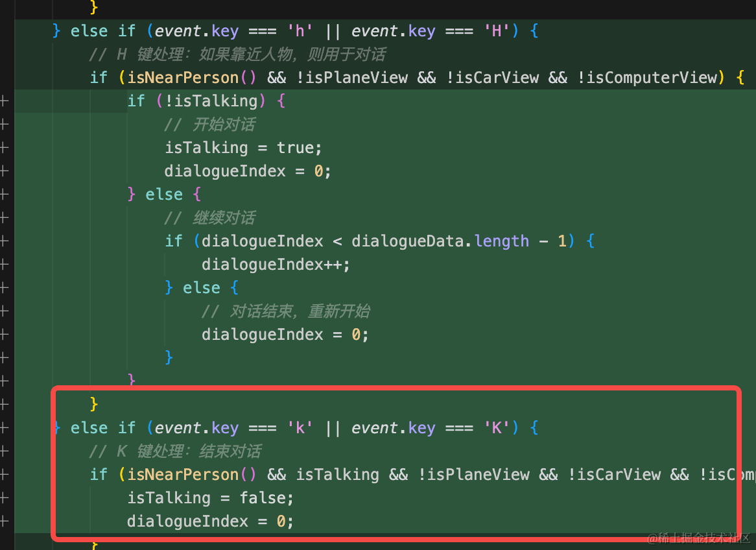Click the line "dialogueIndex++;"

pos(276,265)
